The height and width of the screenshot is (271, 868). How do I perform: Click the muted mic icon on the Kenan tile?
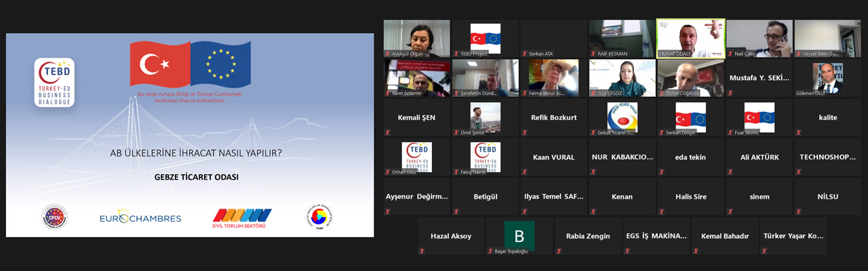tap(593, 212)
